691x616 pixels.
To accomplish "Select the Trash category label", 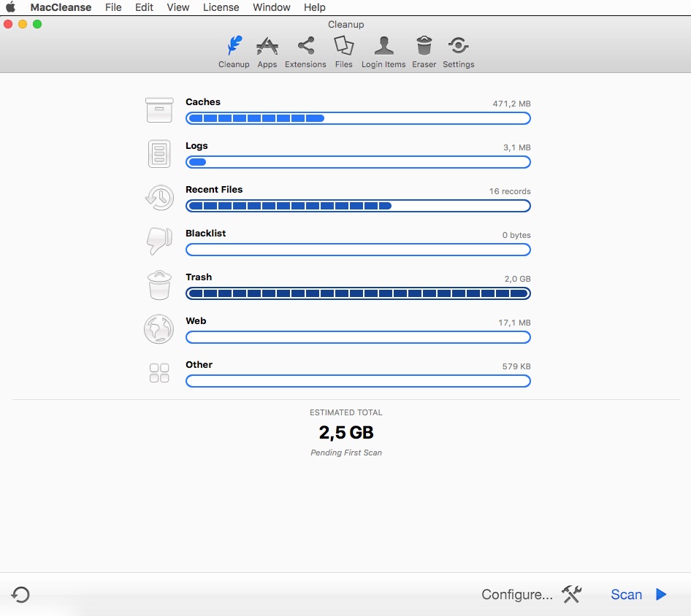I will (x=198, y=277).
